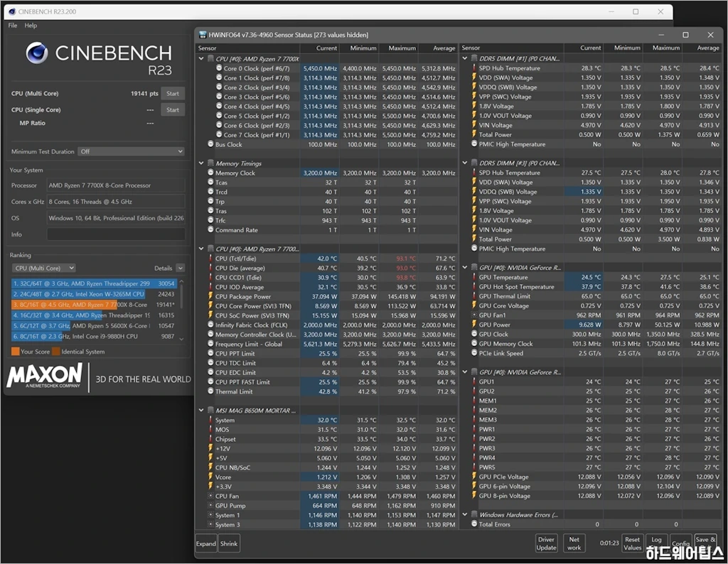Screen dimensions: 728x564
Task: Click the icon beside Memory Clock
Action: 210,173
